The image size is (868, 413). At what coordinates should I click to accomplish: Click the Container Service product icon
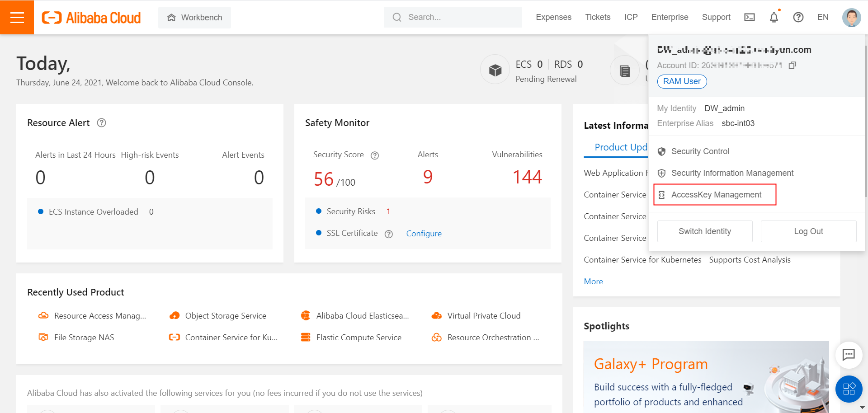point(175,337)
